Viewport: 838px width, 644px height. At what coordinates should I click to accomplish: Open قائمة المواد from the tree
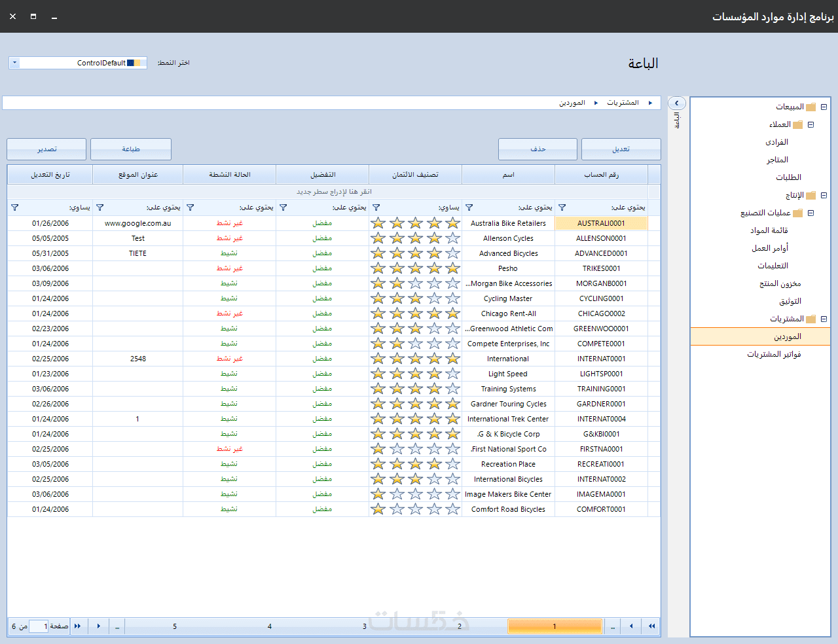click(769, 230)
